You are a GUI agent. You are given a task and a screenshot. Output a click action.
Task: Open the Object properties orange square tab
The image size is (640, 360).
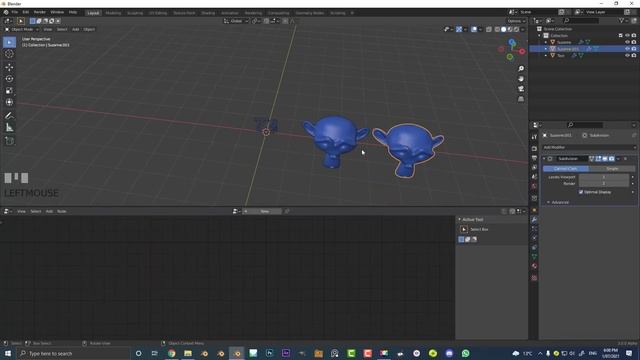(534, 210)
